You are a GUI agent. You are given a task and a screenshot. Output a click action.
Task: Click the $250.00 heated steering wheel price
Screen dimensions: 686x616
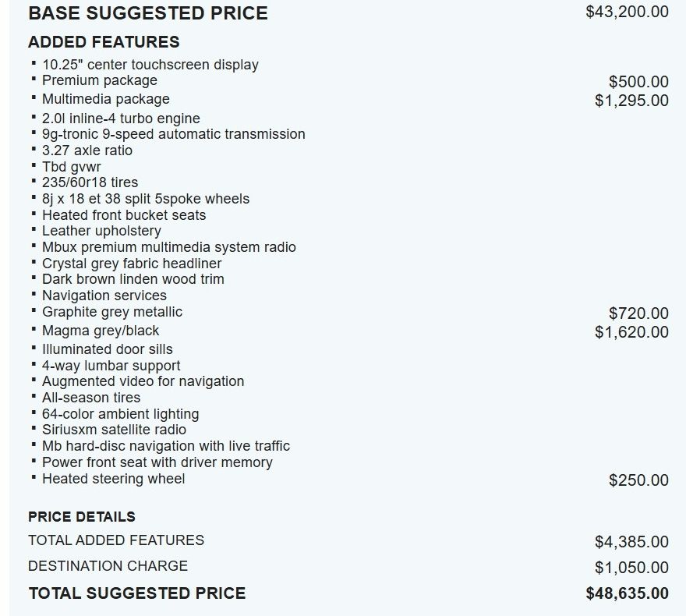pyautogui.click(x=638, y=480)
